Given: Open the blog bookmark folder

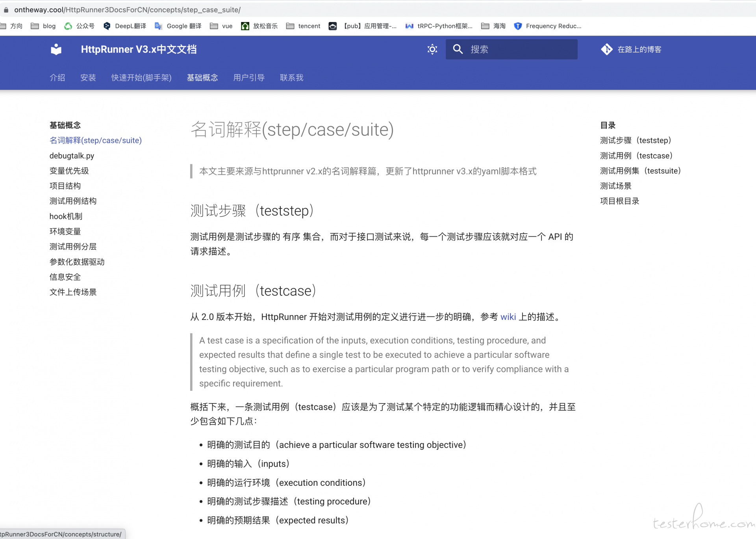Looking at the screenshot, I should pos(43,26).
